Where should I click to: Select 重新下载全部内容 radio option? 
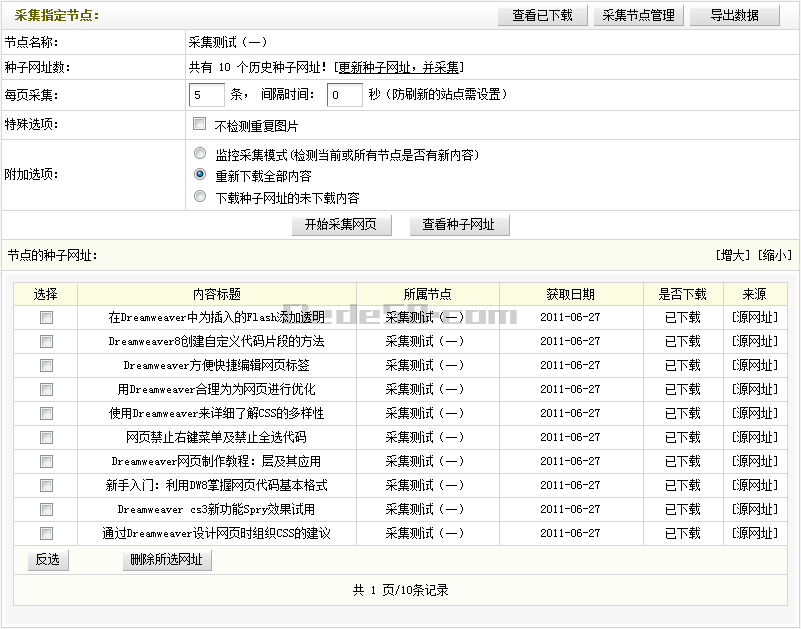[x=200, y=175]
